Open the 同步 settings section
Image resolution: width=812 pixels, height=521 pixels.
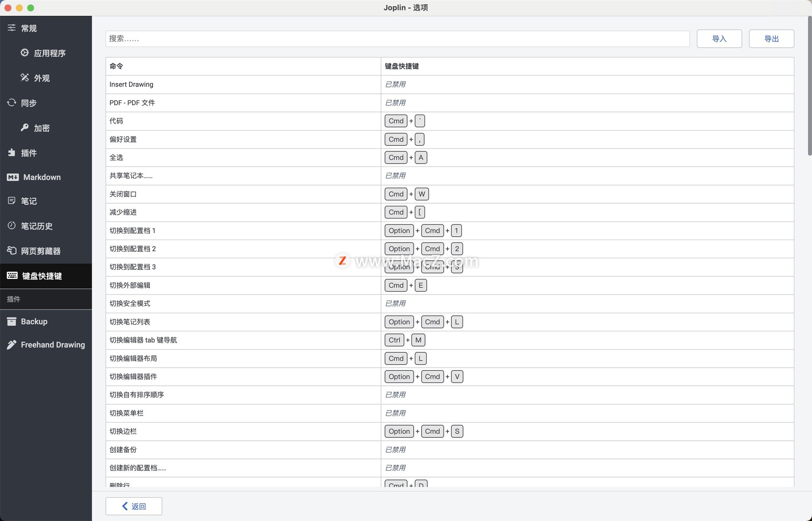pyautogui.click(x=46, y=103)
